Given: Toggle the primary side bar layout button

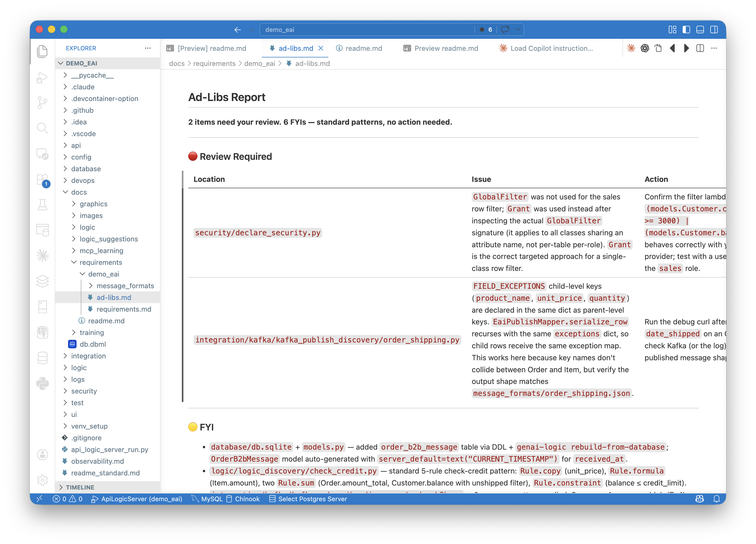Looking at the screenshot, I should point(686,30).
